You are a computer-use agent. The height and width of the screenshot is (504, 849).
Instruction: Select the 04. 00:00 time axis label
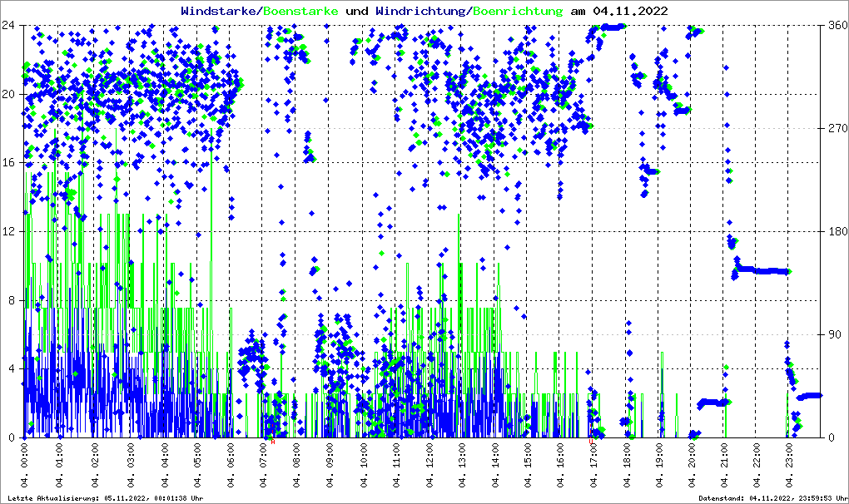tap(27, 467)
